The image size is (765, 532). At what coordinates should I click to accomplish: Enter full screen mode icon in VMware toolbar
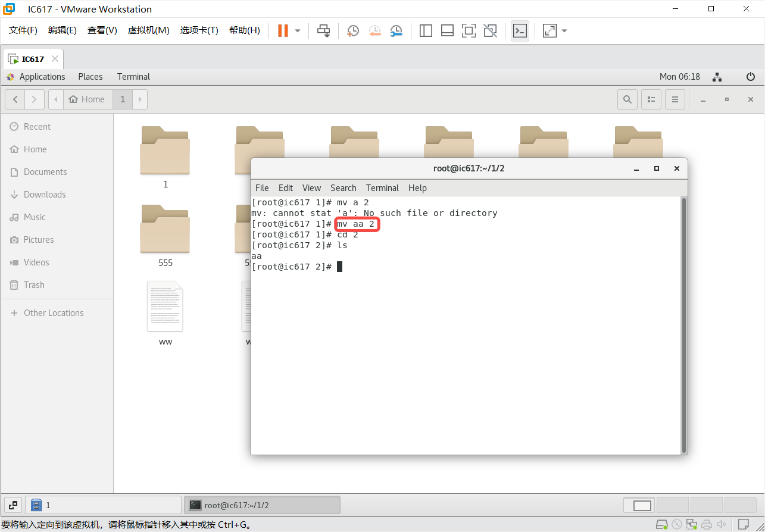[x=469, y=30]
